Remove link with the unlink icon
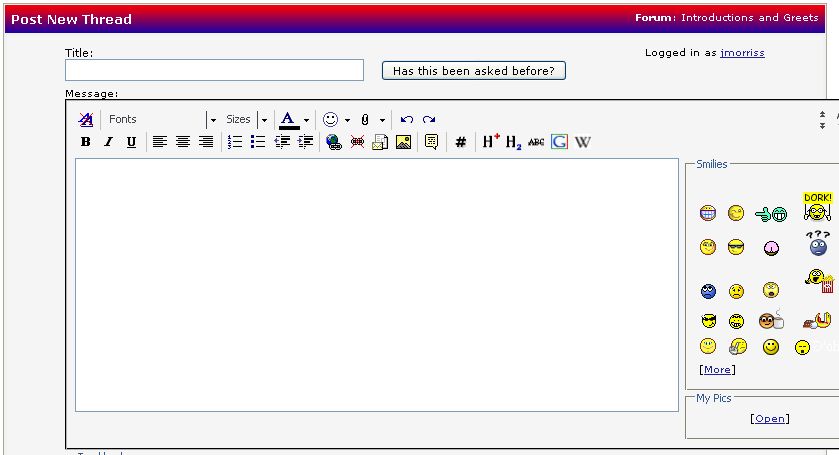Viewport: 839px width, 455px height. [x=357, y=142]
